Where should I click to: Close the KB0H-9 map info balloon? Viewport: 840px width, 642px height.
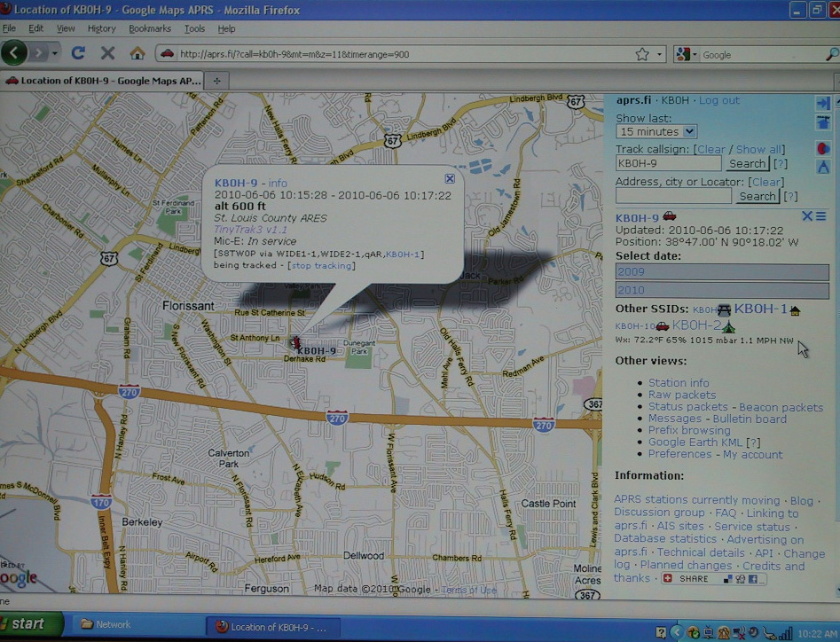tap(450, 178)
